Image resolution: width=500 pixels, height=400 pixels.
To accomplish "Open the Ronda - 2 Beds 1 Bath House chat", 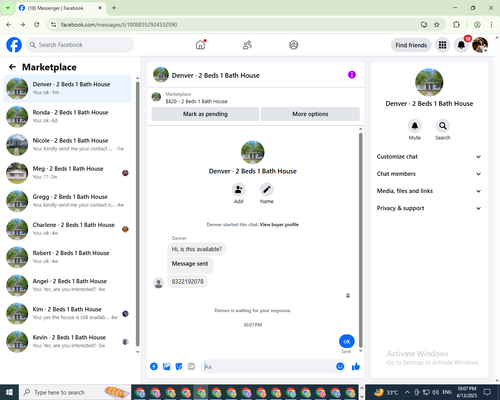I will [68, 116].
